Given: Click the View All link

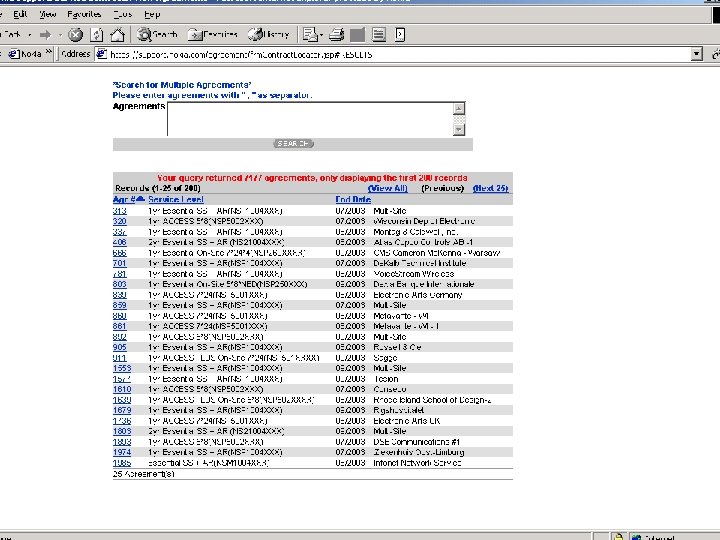Looking at the screenshot, I should click(388, 188).
